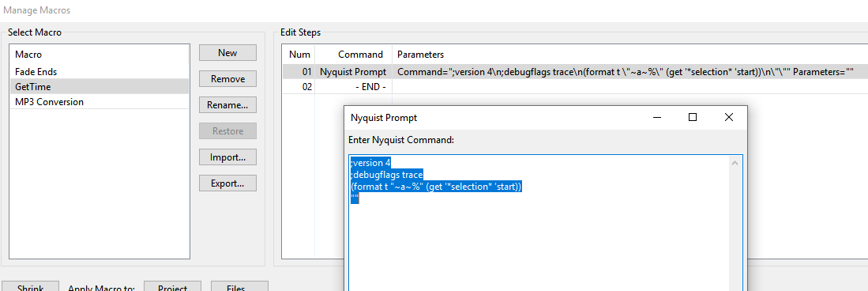The image size is (868, 291).
Task: Apply macro to Files
Action: click(239, 286)
